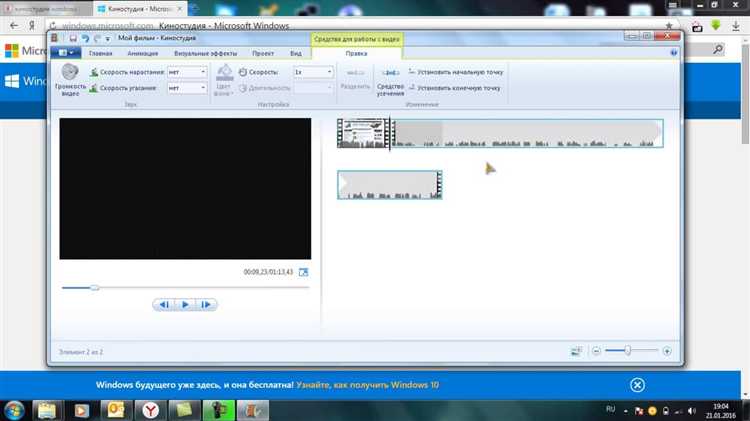This screenshot has width=750, height=421.
Task: Expand the quick access toolbar customize arrow
Action: [108, 38]
